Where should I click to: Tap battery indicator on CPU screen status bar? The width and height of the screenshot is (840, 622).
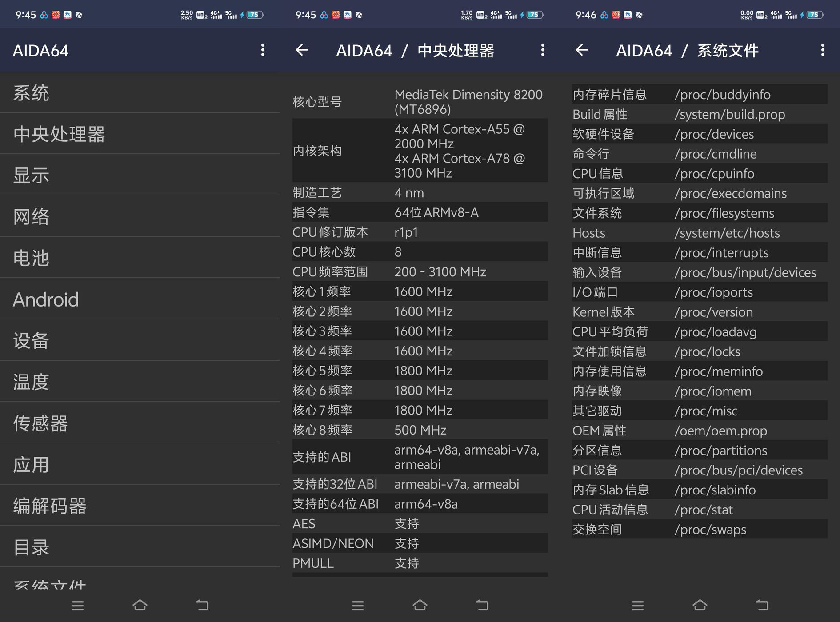point(535,15)
